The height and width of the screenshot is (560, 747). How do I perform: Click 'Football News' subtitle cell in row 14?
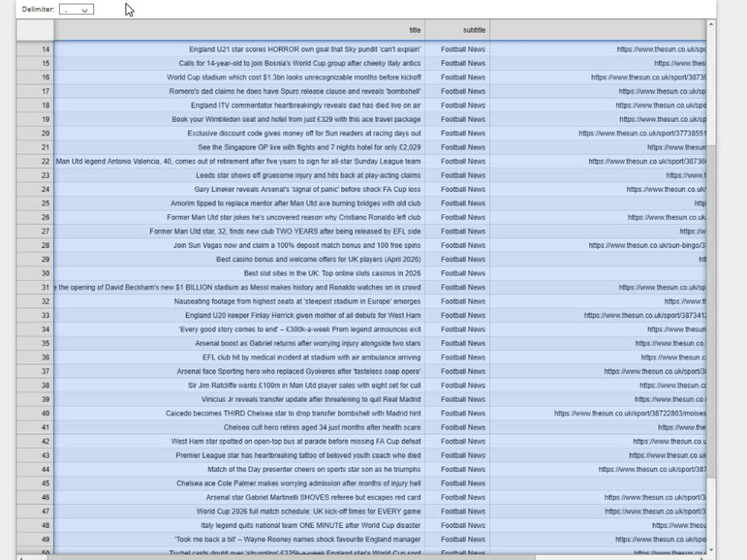pos(457,49)
